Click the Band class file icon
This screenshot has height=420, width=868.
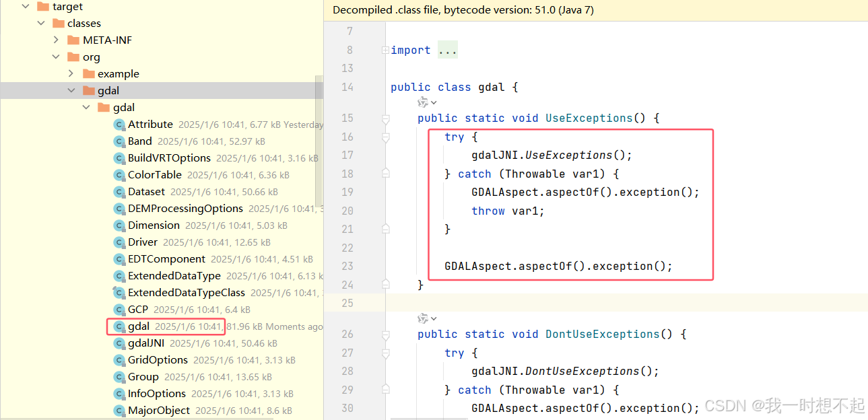click(119, 141)
